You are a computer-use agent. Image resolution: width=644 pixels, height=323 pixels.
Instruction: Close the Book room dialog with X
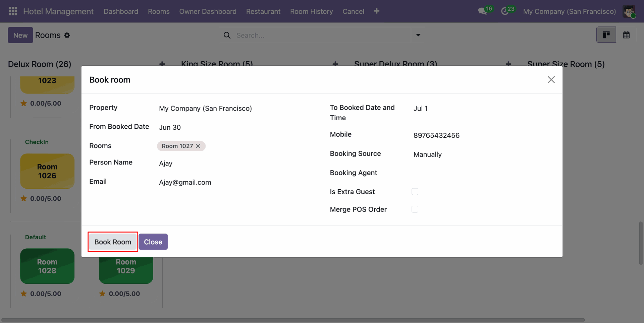click(551, 80)
